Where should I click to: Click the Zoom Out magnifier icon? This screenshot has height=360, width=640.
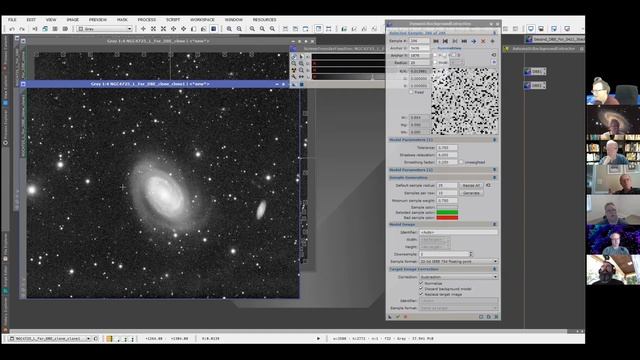(240, 29)
